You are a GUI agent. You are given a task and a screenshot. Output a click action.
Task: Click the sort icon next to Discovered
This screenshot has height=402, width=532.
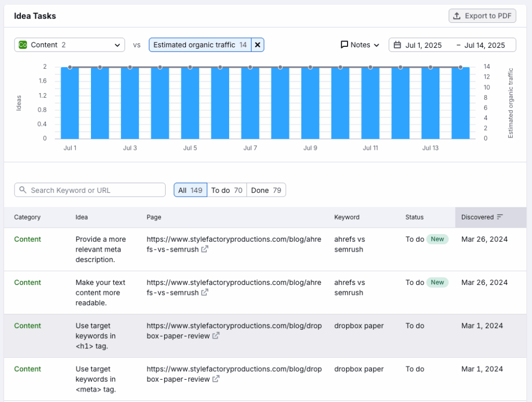click(500, 217)
